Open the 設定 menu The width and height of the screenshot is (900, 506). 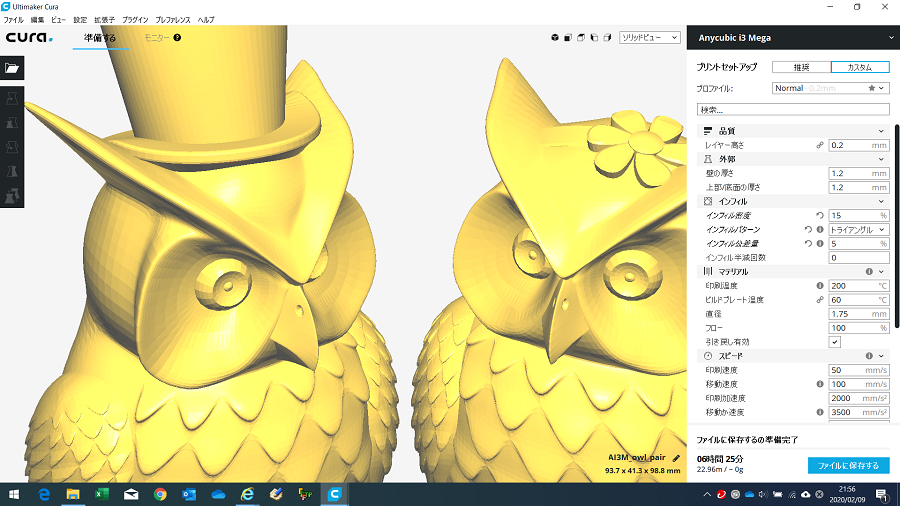[80, 20]
